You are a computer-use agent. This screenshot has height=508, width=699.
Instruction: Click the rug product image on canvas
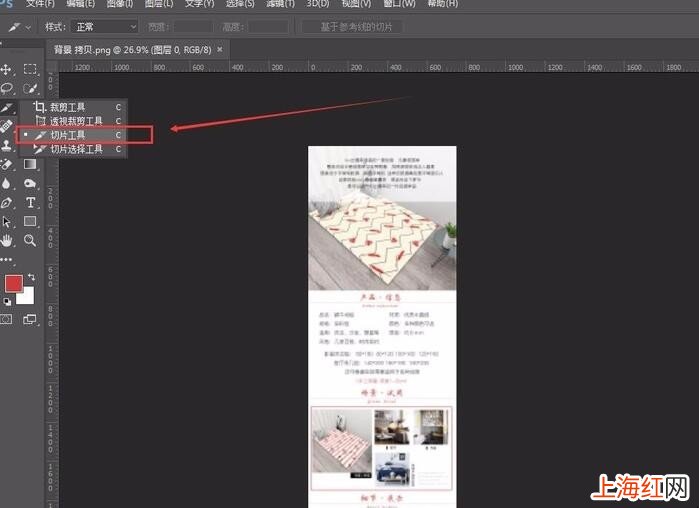pos(382,241)
